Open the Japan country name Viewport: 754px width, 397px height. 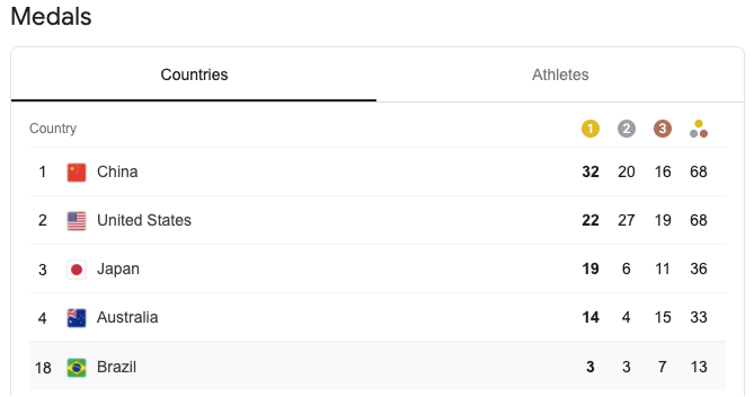click(118, 269)
